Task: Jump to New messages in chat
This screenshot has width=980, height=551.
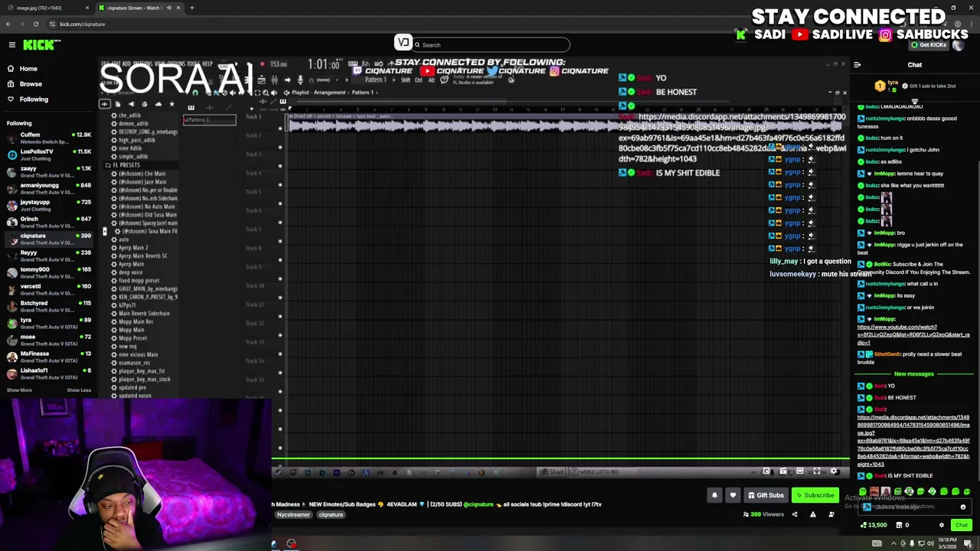Action: [913, 374]
